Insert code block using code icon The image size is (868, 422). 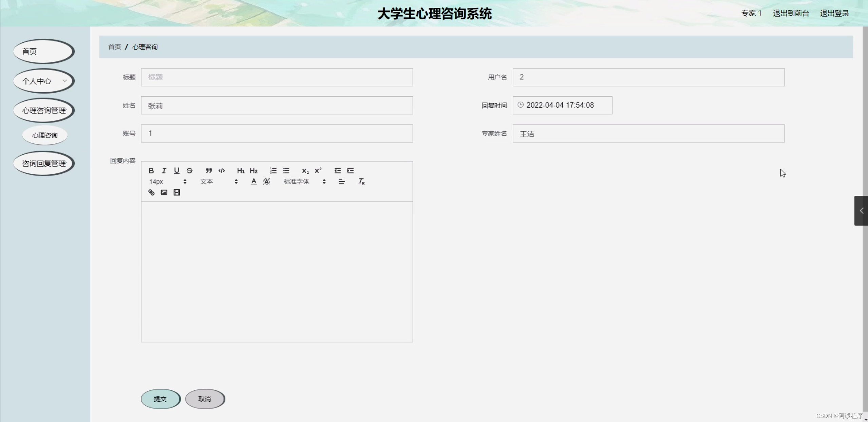pyautogui.click(x=222, y=171)
